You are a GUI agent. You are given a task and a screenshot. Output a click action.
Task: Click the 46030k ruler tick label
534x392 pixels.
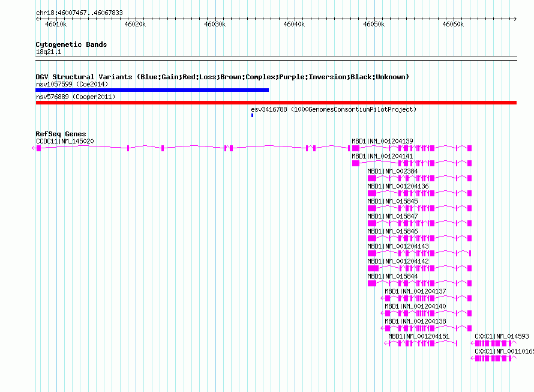[x=215, y=24]
